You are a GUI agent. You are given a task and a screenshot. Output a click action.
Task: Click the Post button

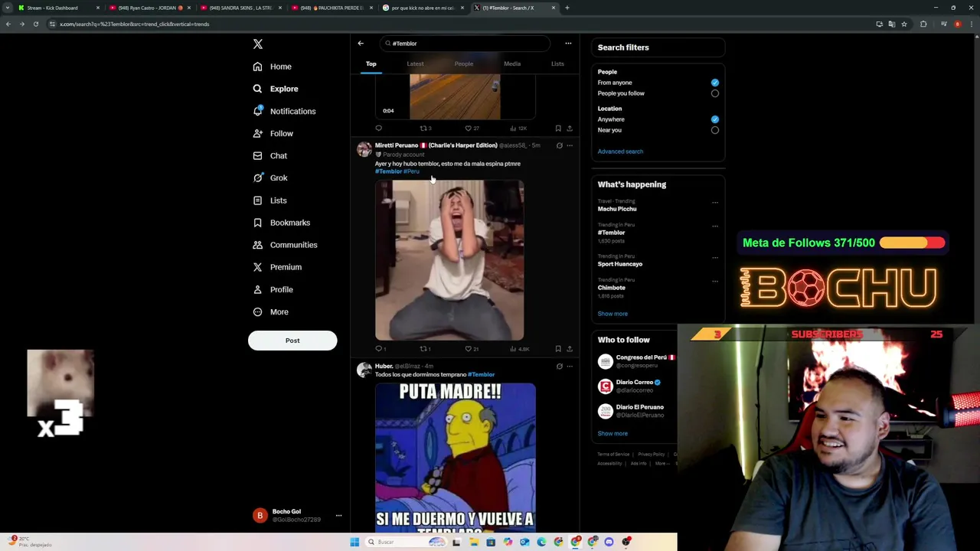pos(292,341)
